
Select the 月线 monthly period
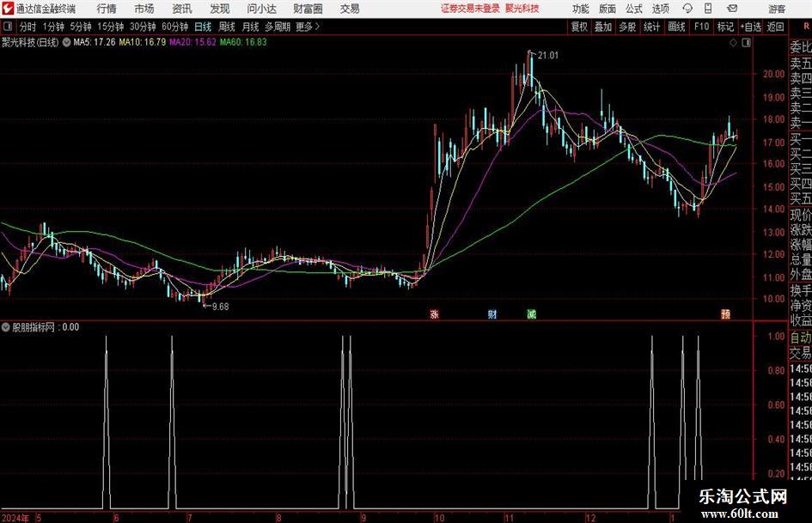coord(251,27)
